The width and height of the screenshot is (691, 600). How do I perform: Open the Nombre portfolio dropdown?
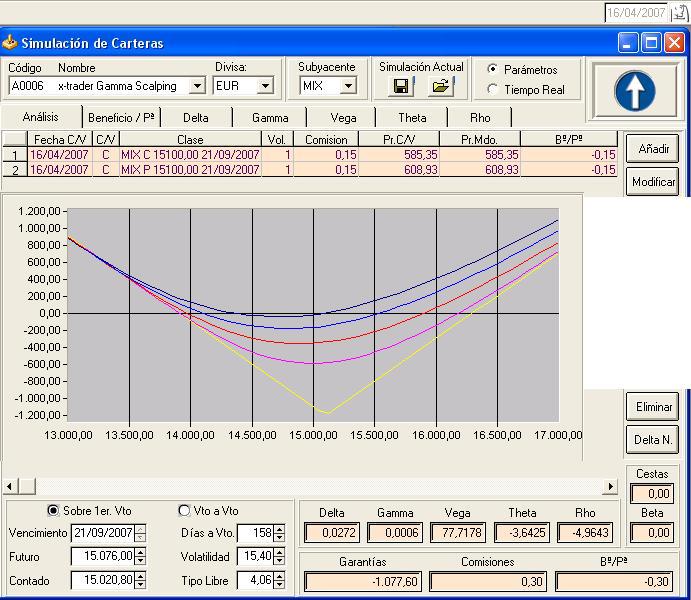pyautogui.click(x=197, y=86)
